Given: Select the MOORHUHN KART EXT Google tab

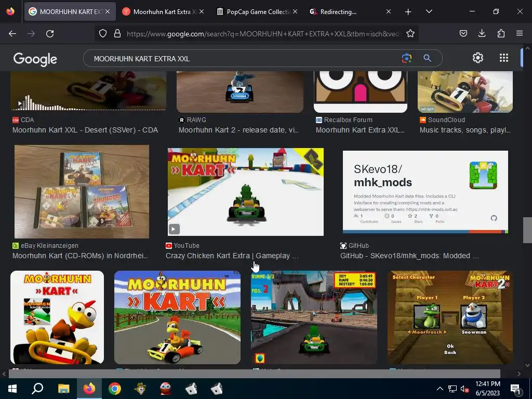Looking at the screenshot, I should coord(70,11).
